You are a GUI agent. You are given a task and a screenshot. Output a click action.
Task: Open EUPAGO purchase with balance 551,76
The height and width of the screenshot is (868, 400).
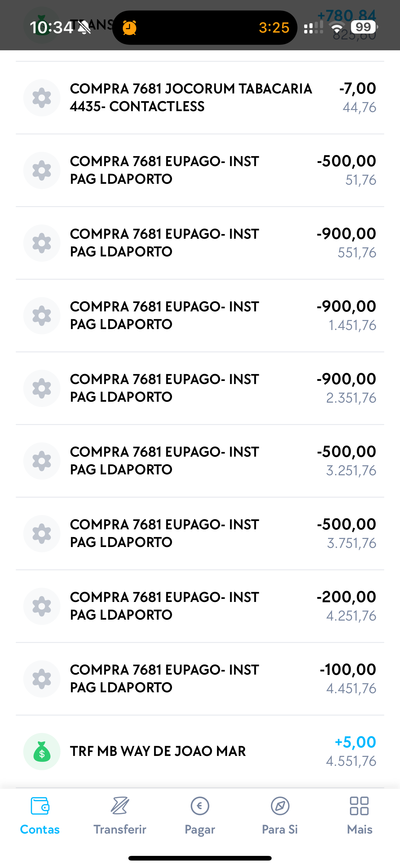[x=164, y=243]
